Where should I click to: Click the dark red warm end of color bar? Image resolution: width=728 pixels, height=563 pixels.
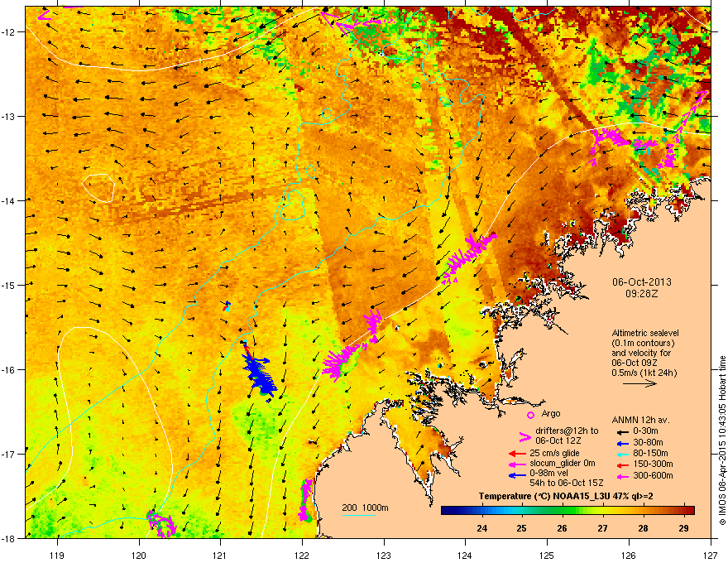tap(688, 511)
